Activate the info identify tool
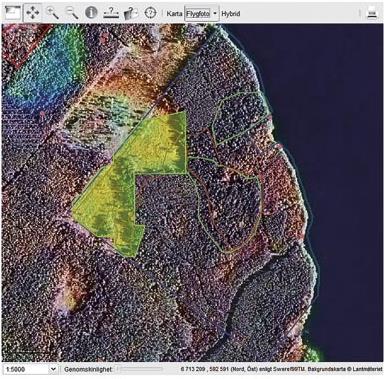The width and height of the screenshot is (384, 379). point(91,13)
